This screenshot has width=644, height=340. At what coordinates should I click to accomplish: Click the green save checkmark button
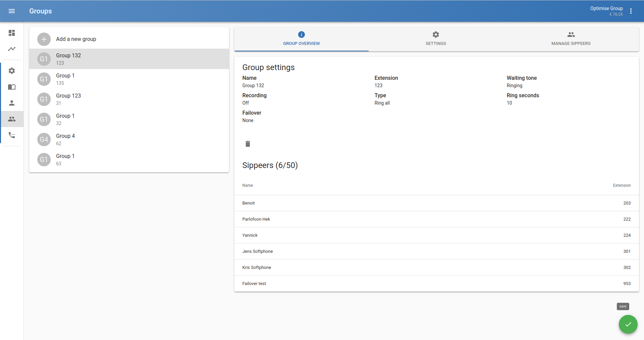pos(628,324)
